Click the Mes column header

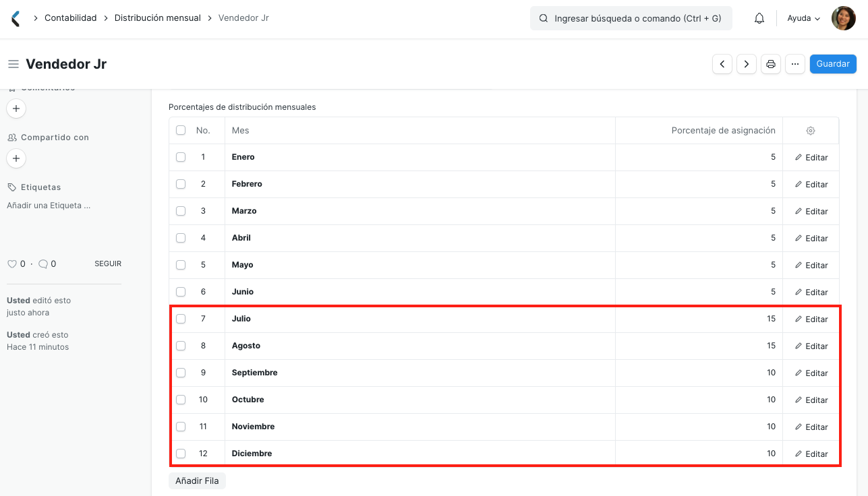pyautogui.click(x=420, y=130)
